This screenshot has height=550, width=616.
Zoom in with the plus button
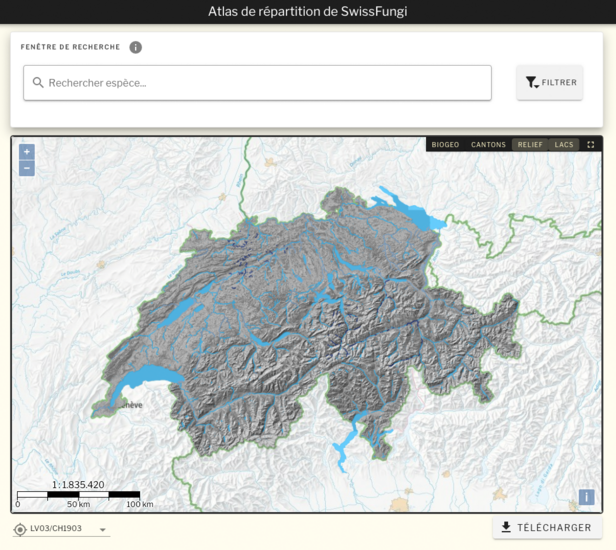tap(27, 152)
